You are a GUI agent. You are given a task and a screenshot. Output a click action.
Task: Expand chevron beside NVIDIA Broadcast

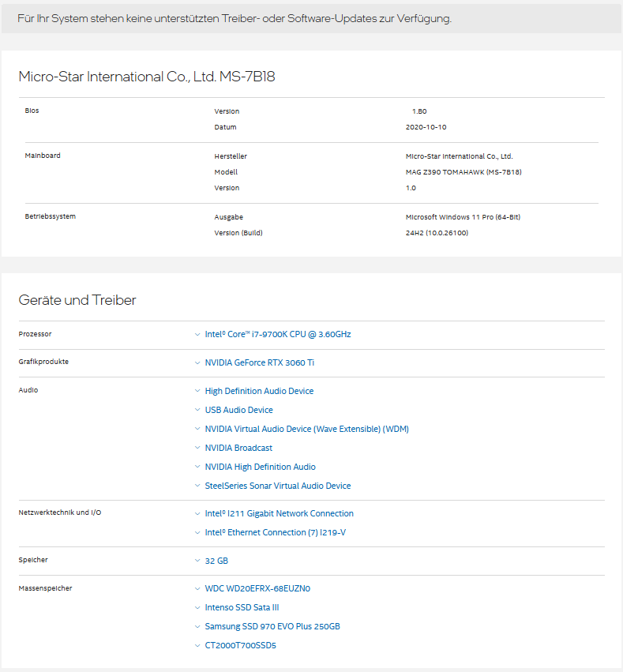coord(197,448)
